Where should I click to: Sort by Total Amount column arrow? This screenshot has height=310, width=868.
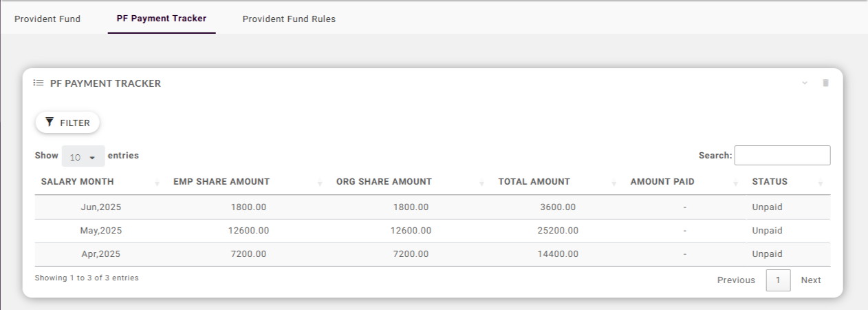(x=614, y=183)
